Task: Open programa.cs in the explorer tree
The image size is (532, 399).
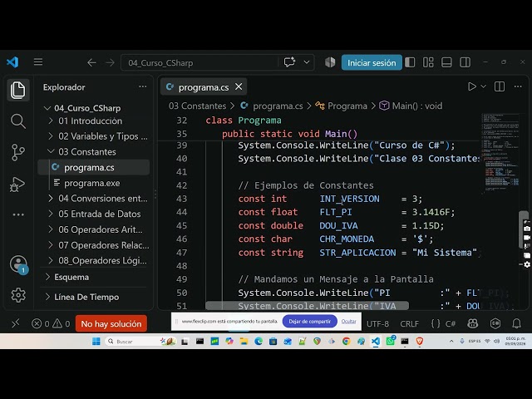Action: pos(94,167)
